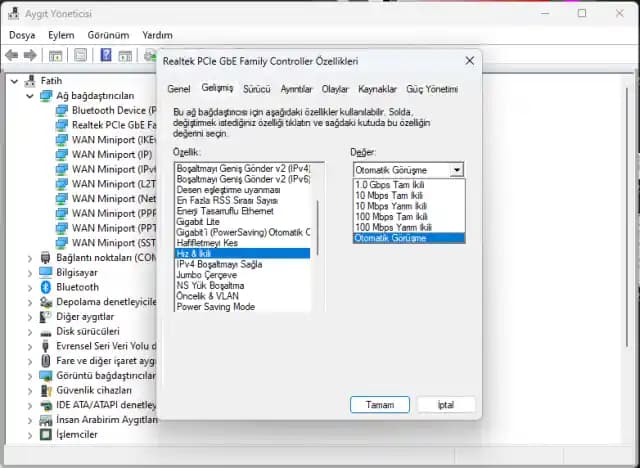Choose 1.0 Gbps Tam İkili option

pos(391,184)
